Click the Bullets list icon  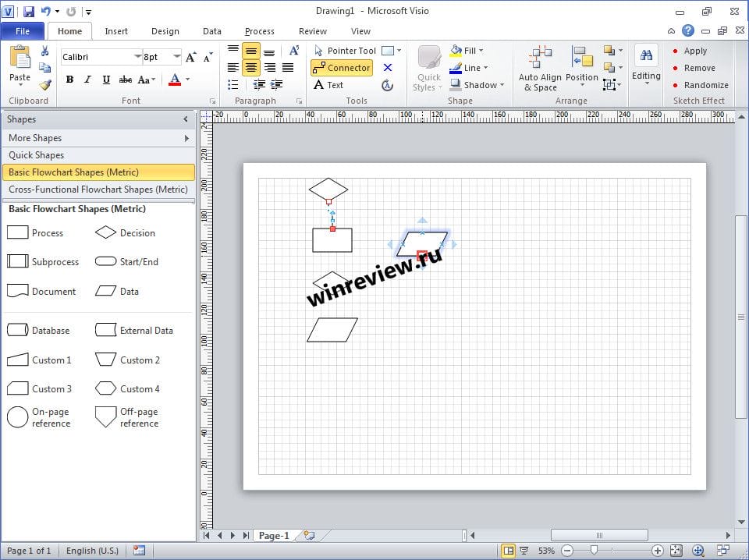[233, 85]
